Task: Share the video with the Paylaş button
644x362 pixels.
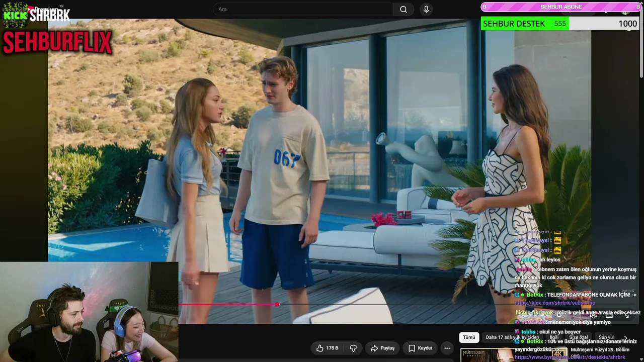Action: tap(382, 348)
